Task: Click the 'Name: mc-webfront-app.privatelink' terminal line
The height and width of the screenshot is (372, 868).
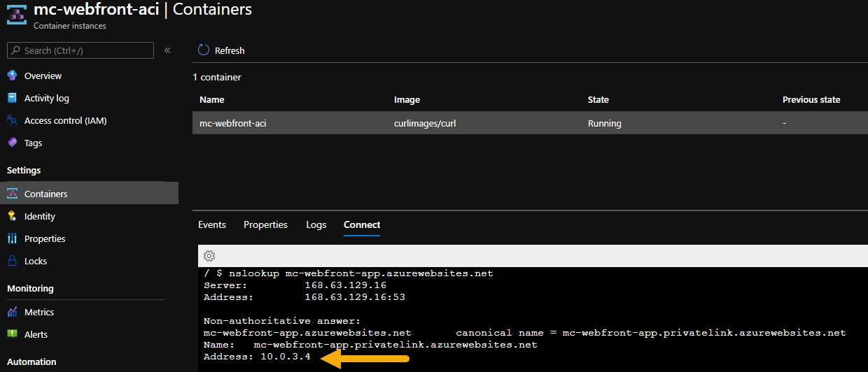Action: click(x=370, y=345)
